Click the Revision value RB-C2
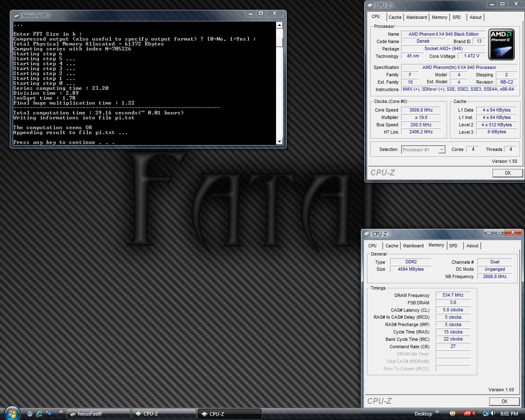 [x=507, y=82]
